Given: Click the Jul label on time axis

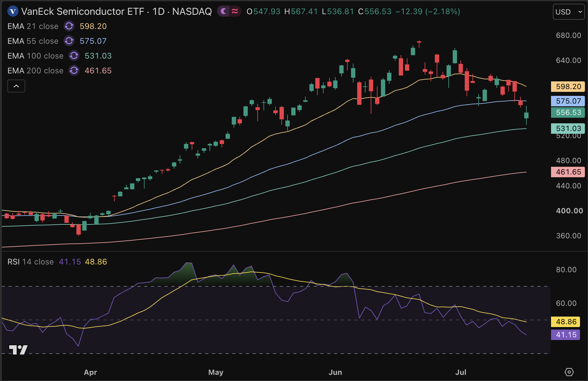Looking at the screenshot, I should [x=461, y=372].
